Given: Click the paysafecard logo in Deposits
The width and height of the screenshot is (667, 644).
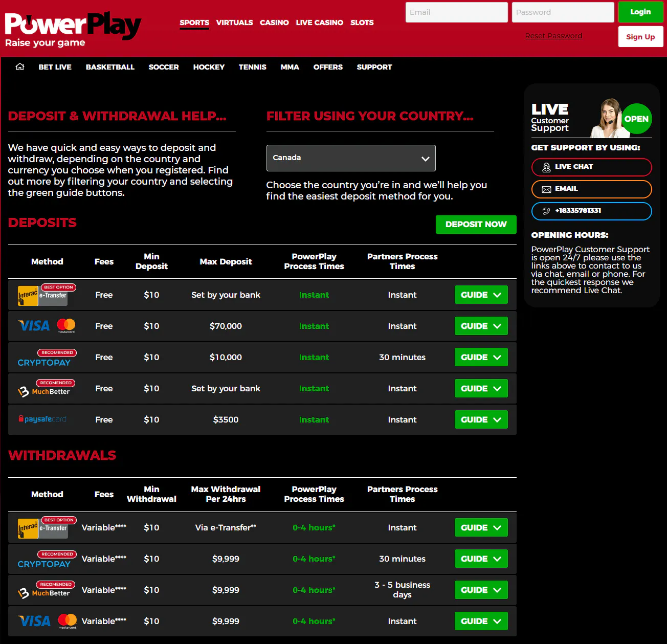Looking at the screenshot, I should (x=42, y=419).
